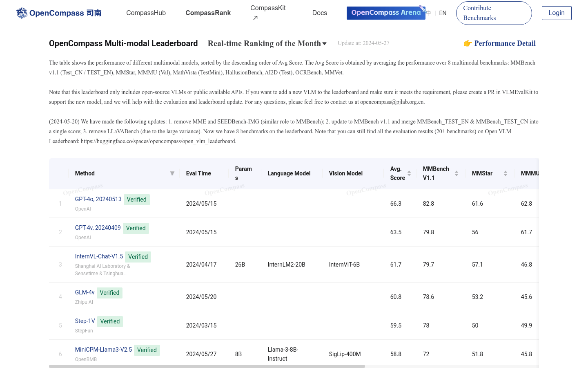
Task: Click Contribute Benchmarks button
Action: click(x=494, y=13)
